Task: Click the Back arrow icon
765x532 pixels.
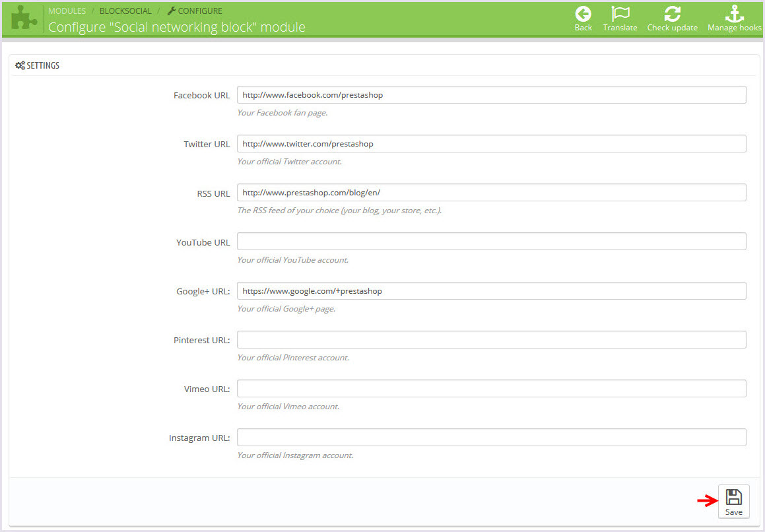Action: click(583, 14)
